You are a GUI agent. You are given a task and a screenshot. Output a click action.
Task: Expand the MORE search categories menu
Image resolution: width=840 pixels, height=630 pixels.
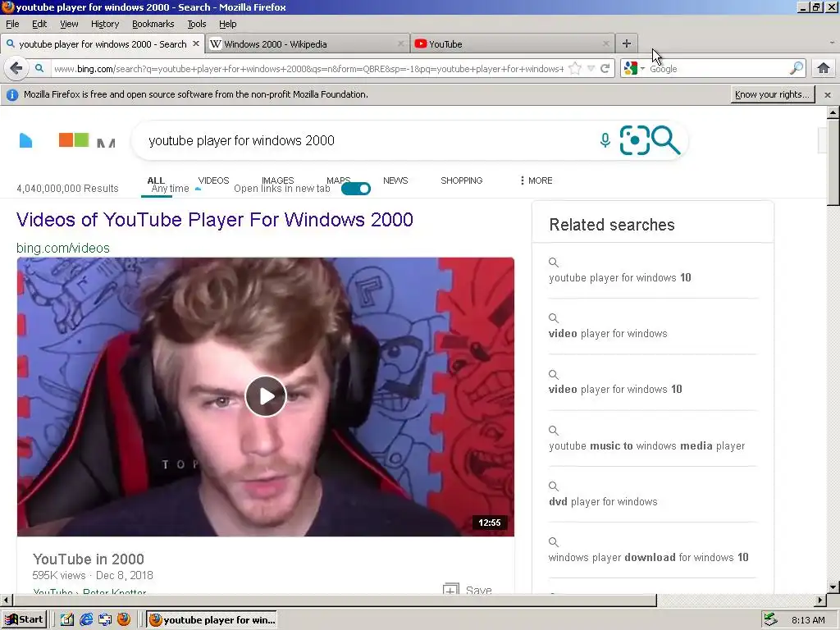(x=536, y=180)
